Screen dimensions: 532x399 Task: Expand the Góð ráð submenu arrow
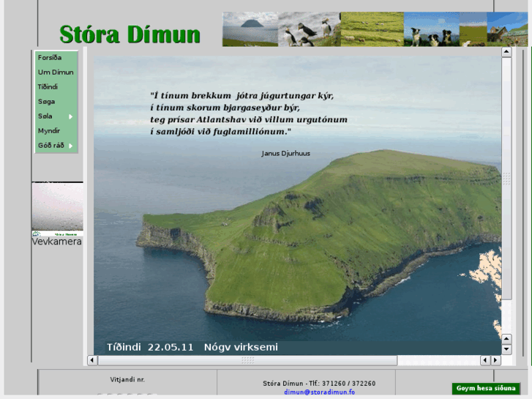click(x=71, y=146)
